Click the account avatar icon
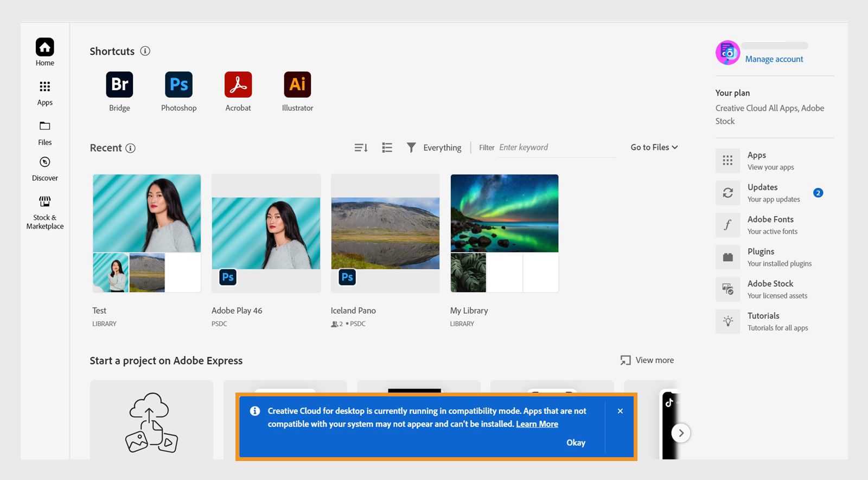 (727, 53)
